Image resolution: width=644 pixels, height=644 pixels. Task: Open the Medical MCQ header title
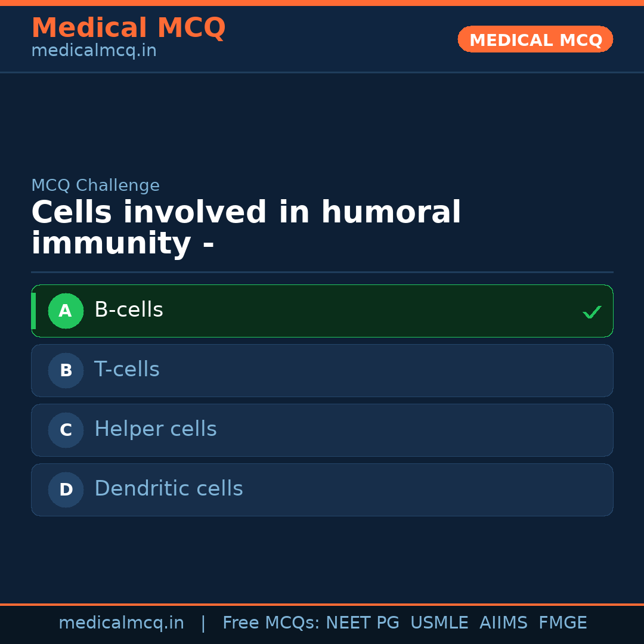[128, 27]
